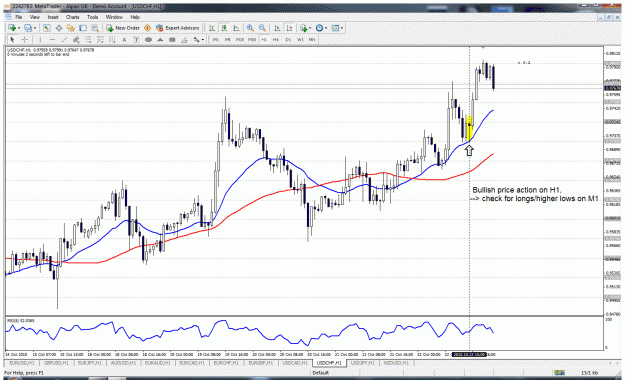Open the Profiles icon
The width and height of the screenshot is (625, 380).
[28, 28]
